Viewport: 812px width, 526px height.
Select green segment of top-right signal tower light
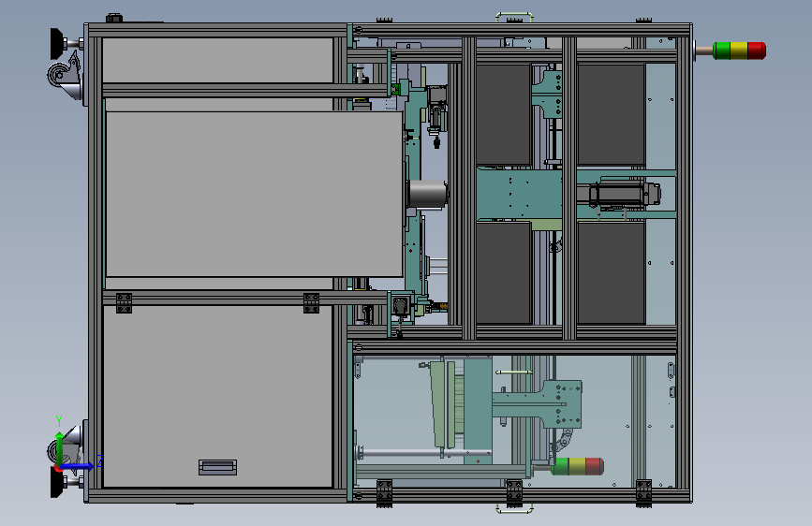coord(721,51)
